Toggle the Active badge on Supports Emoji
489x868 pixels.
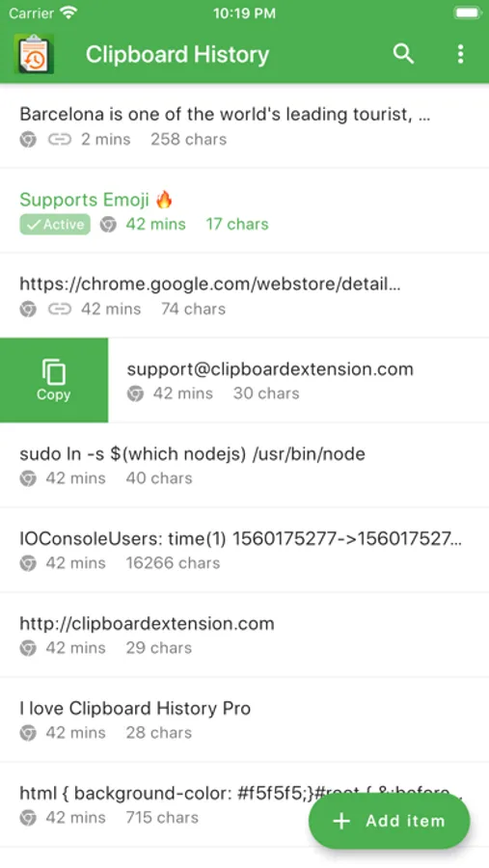point(55,224)
